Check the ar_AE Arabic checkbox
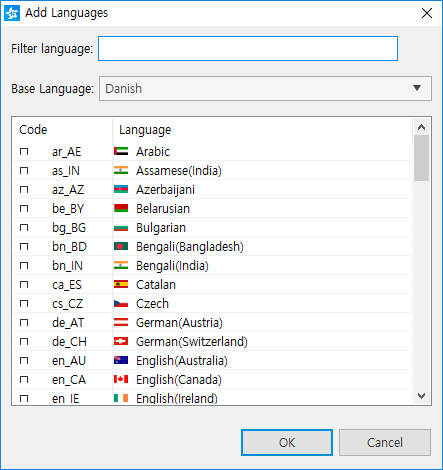Screen dimensions: 443x470 24,152
